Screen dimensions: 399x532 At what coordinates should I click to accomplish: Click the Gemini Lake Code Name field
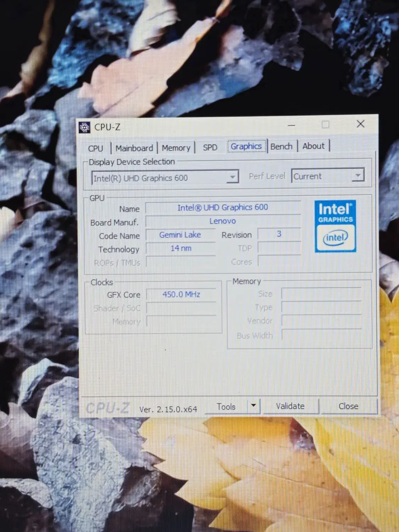[x=180, y=235]
